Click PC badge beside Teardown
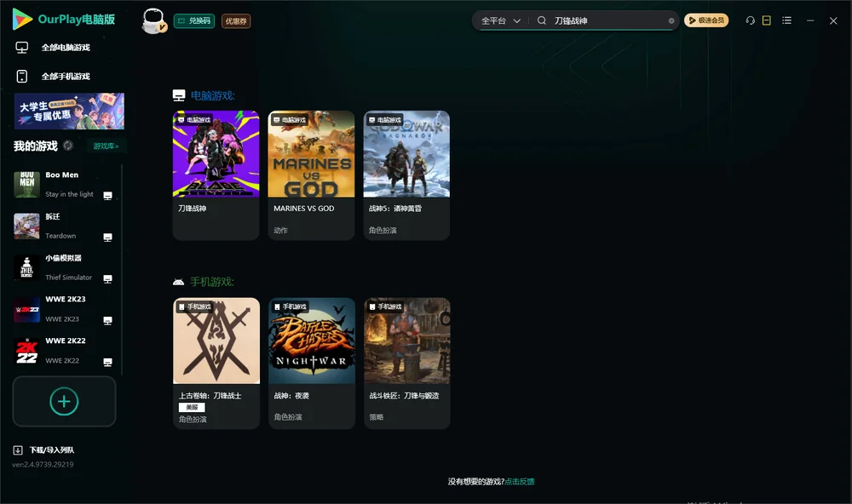The image size is (852, 504). [x=107, y=238]
